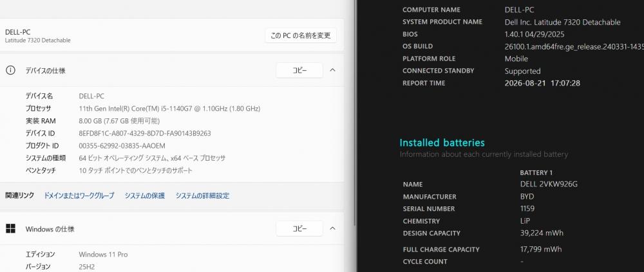Select the BATTERY 1 column header
644x272 pixels.
[536, 173]
